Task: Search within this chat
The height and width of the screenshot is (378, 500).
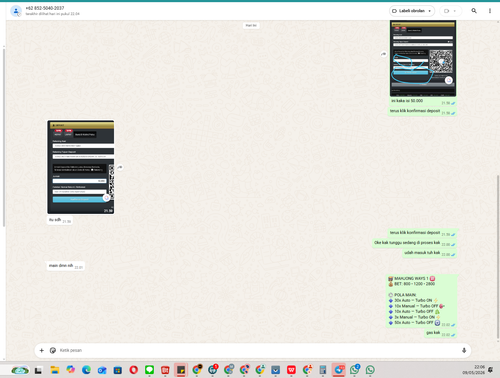Action: (x=474, y=11)
